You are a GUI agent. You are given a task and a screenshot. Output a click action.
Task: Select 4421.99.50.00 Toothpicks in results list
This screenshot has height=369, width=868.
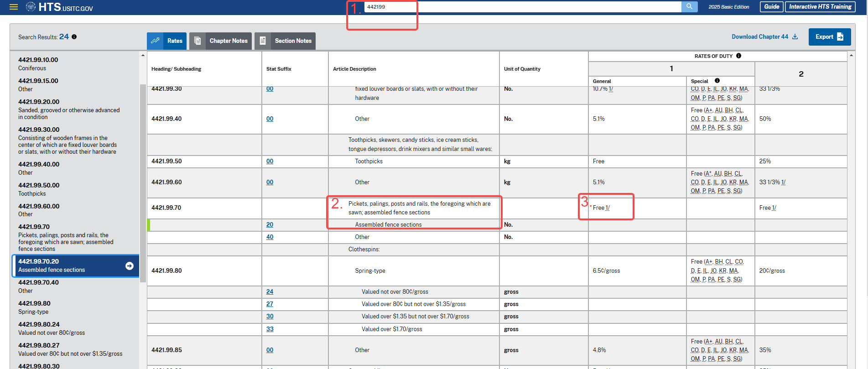(x=39, y=189)
